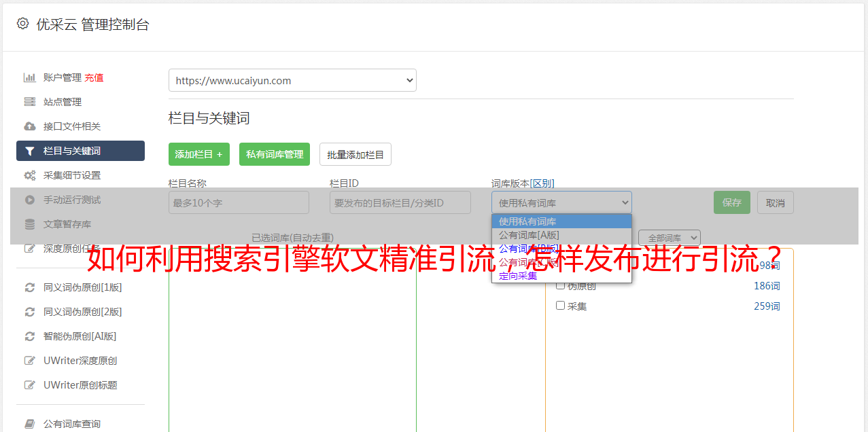
Task: Open 智能伪原创[AI版] in the sidebar
Action: pos(80,336)
